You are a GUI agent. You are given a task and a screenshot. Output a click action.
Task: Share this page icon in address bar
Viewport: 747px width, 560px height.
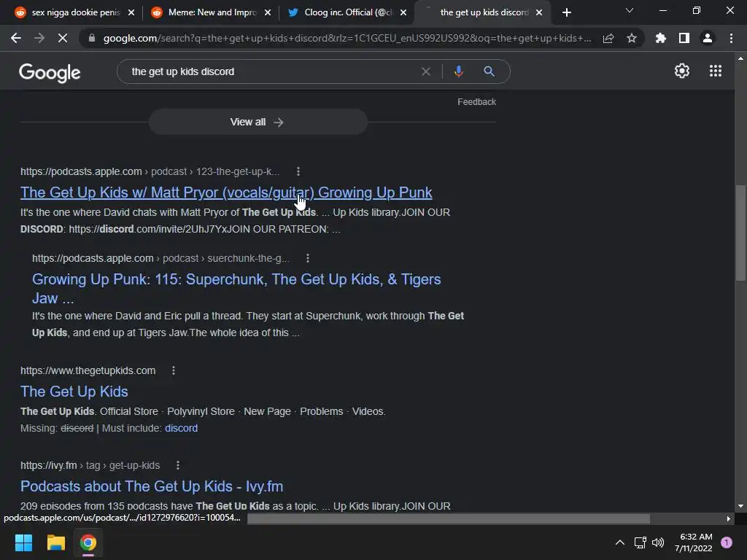click(x=608, y=38)
